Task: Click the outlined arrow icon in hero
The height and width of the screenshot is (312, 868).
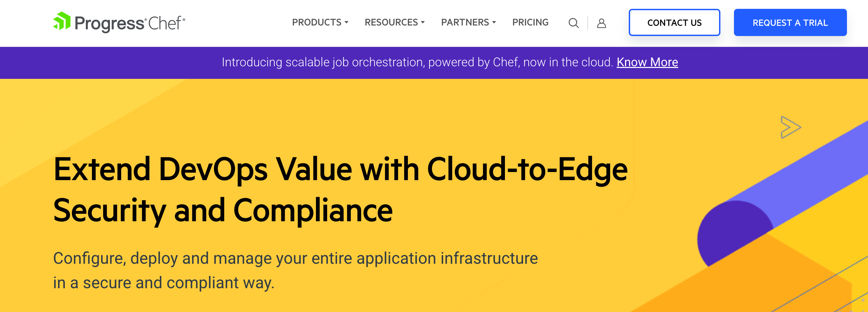Action: click(x=790, y=127)
